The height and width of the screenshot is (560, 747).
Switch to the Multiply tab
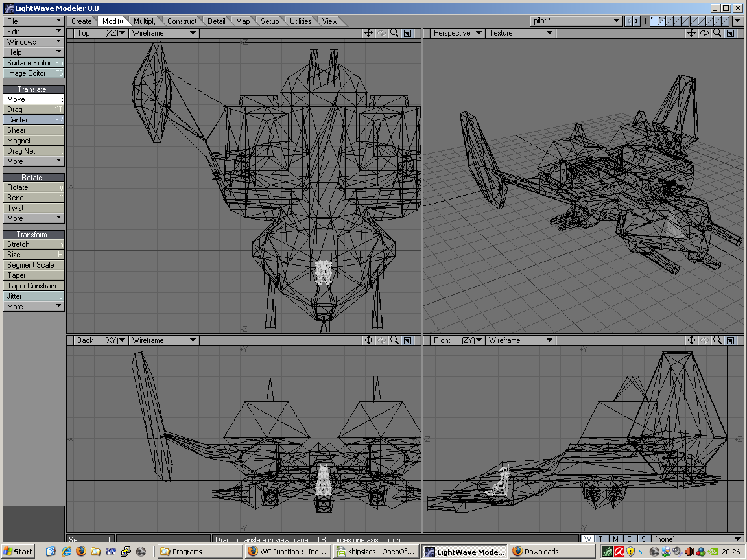(145, 21)
